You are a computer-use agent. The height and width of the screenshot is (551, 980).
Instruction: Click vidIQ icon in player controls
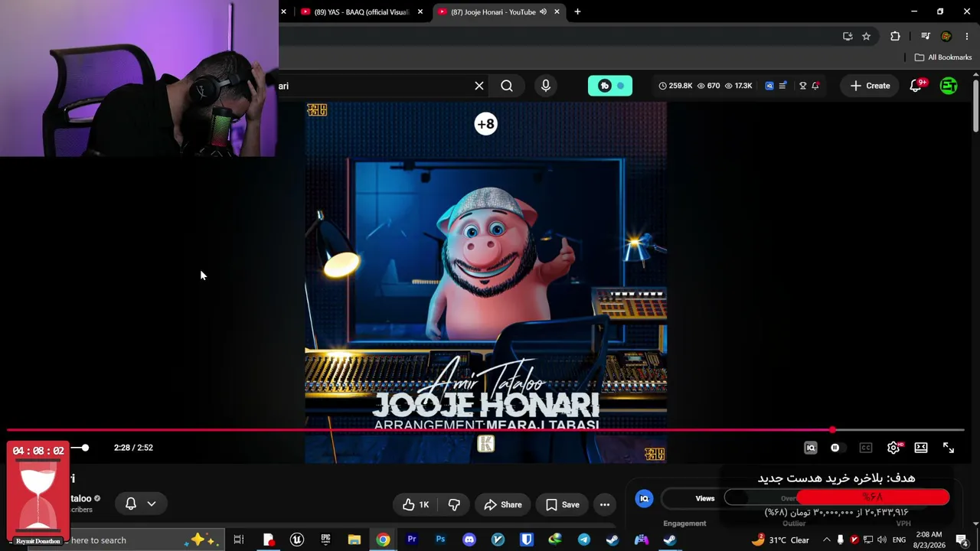click(811, 448)
